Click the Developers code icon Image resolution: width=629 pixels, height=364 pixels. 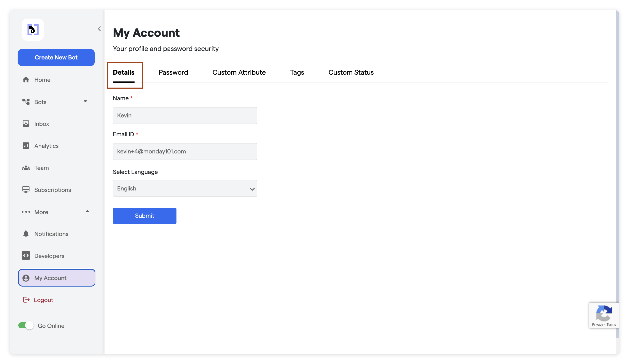pos(26,256)
